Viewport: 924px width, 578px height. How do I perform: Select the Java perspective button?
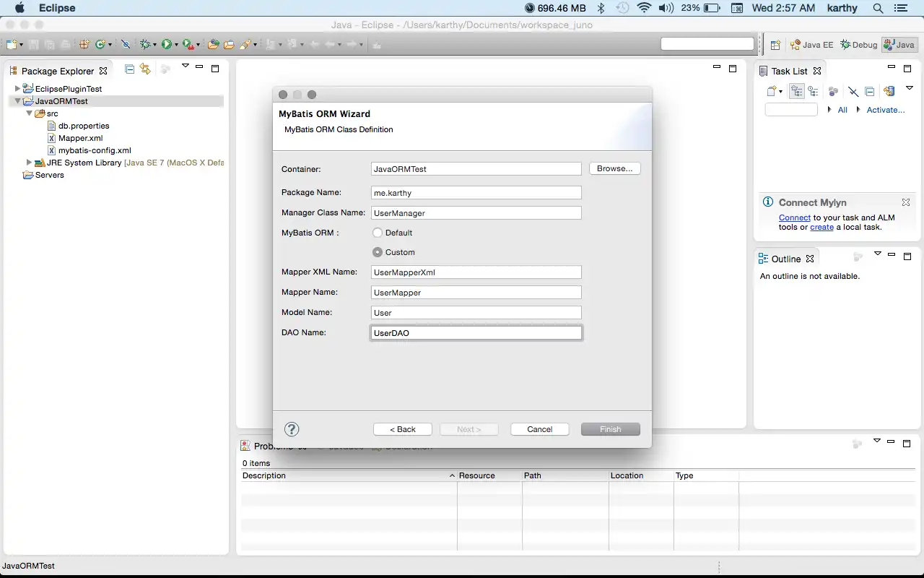pos(899,45)
